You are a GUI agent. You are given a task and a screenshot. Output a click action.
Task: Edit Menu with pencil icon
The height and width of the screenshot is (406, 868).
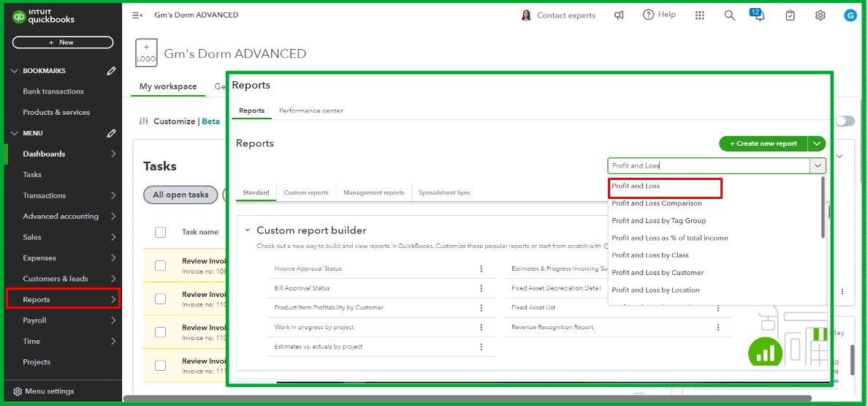tap(111, 133)
